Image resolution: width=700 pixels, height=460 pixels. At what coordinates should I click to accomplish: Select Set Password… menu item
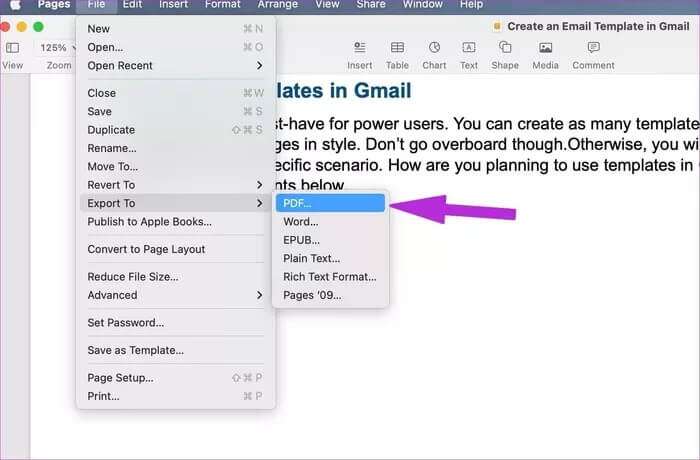176,322
